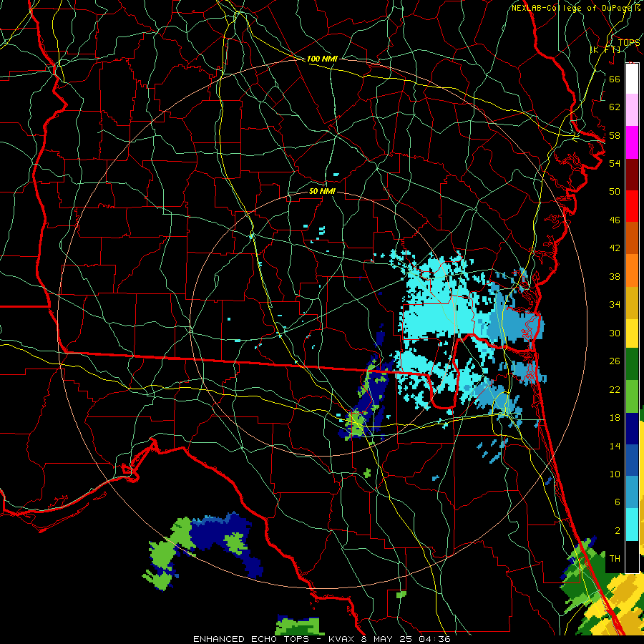
Task: Click the bright yellow legend swatch
Action: point(632,333)
